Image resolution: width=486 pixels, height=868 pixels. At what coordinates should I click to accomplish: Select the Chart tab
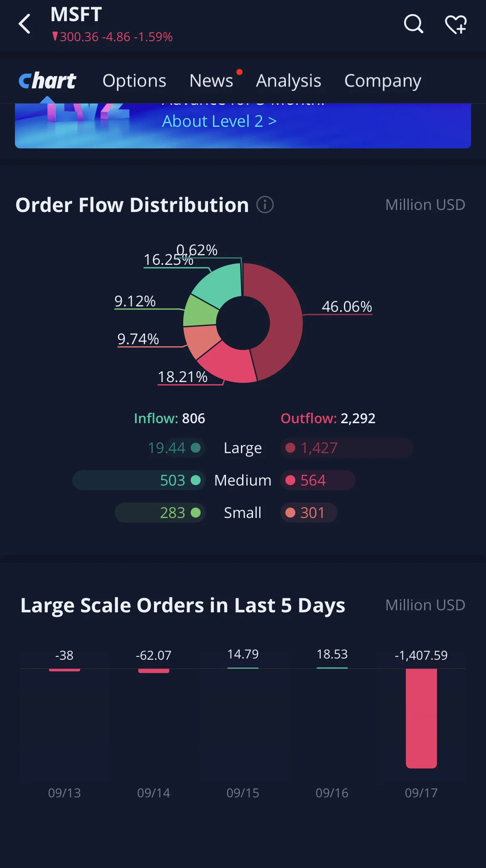47,81
